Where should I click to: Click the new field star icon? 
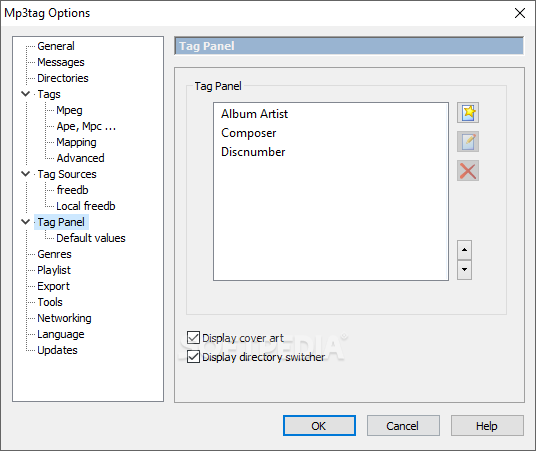click(x=468, y=112)
